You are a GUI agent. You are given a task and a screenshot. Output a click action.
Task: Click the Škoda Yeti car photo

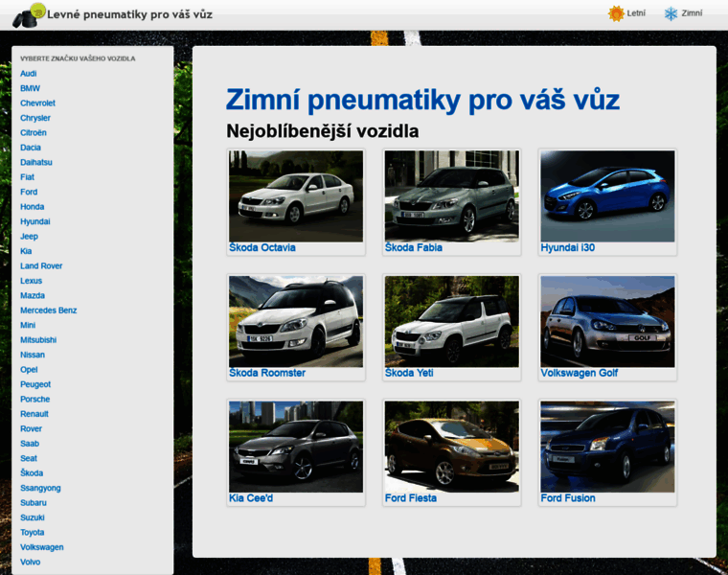click(x=452, y=321)
